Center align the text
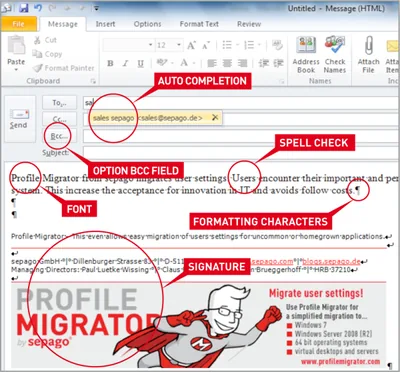The height and width of the screenshot is (372, 400). (x=227, y=63)
